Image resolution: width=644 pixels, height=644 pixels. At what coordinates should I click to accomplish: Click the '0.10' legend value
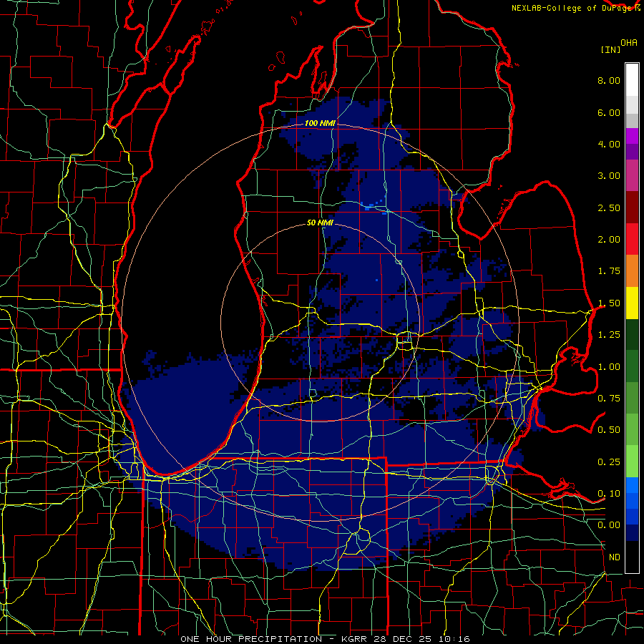click(x=609, y=493)
